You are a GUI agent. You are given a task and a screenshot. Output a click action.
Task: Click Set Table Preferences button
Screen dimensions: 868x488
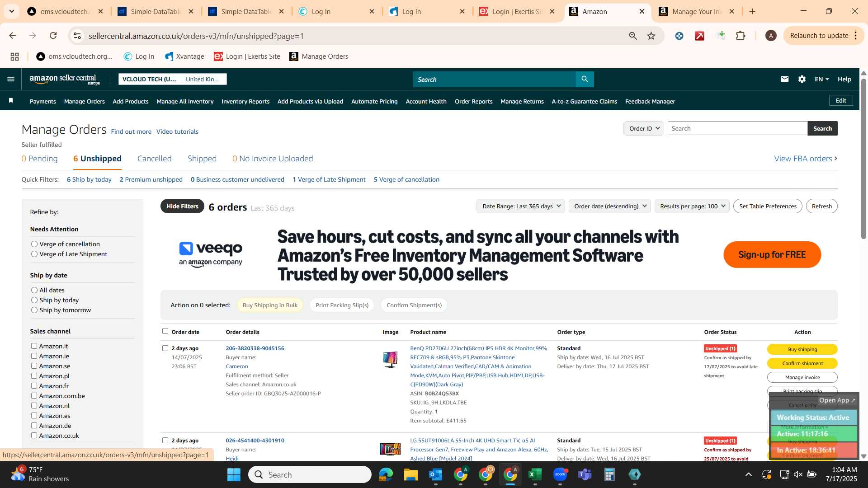point(768,206)
